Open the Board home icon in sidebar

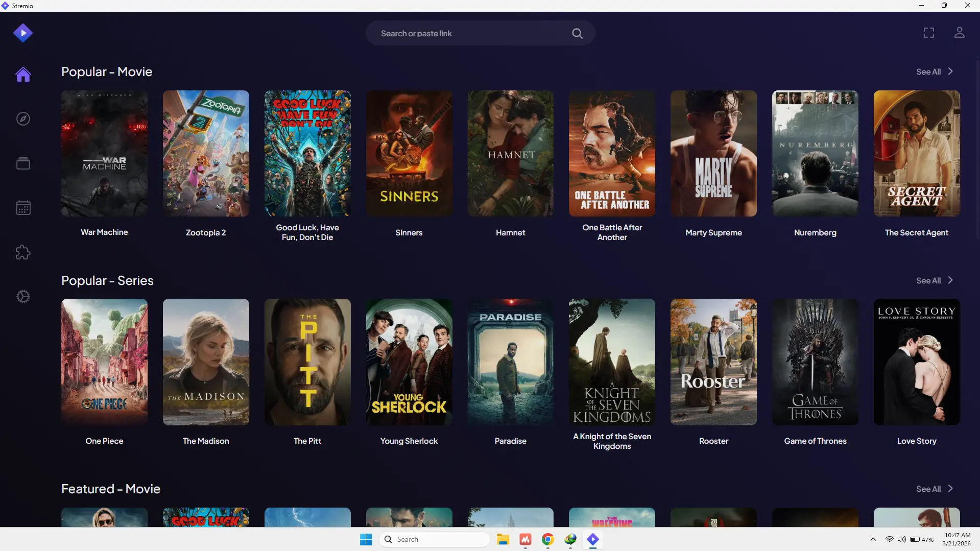click(x=23, y=75)
